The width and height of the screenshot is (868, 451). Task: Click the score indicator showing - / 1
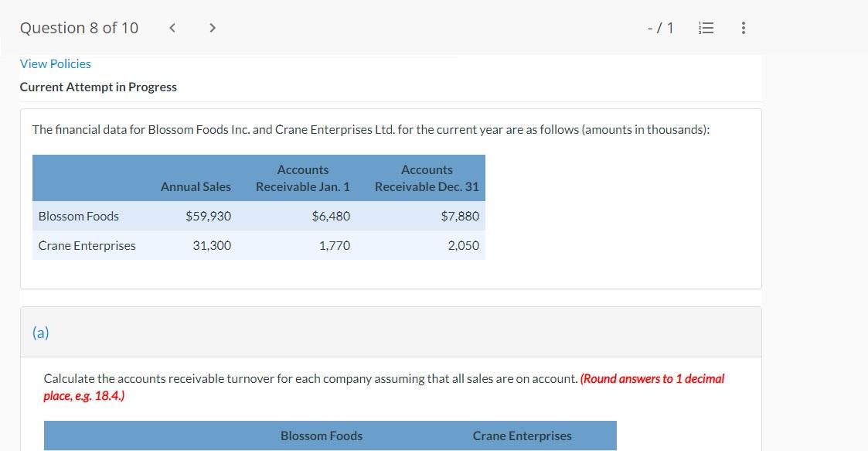(x=661, y=27)
